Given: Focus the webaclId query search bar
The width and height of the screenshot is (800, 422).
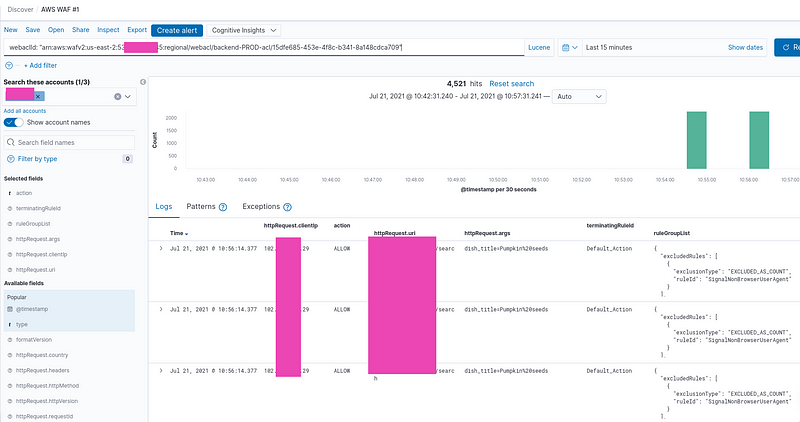Looking at the screenshot, I should coord(264,47).
